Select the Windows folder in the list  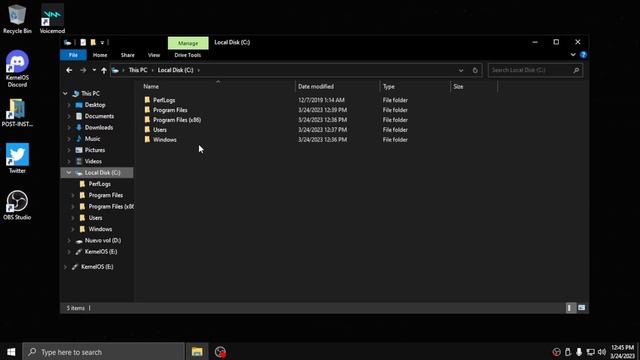pyautogui.click(x=164, y=140)
